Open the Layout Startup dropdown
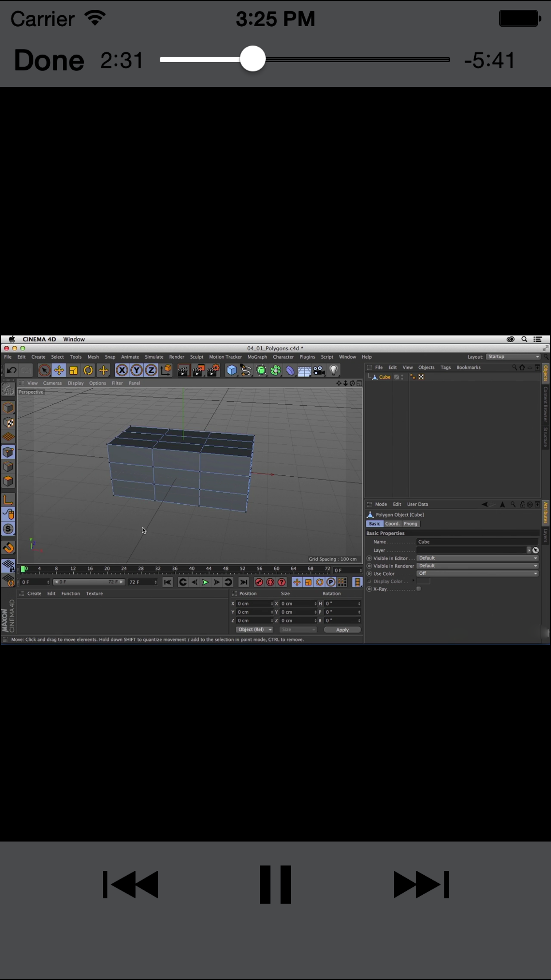 513,357
